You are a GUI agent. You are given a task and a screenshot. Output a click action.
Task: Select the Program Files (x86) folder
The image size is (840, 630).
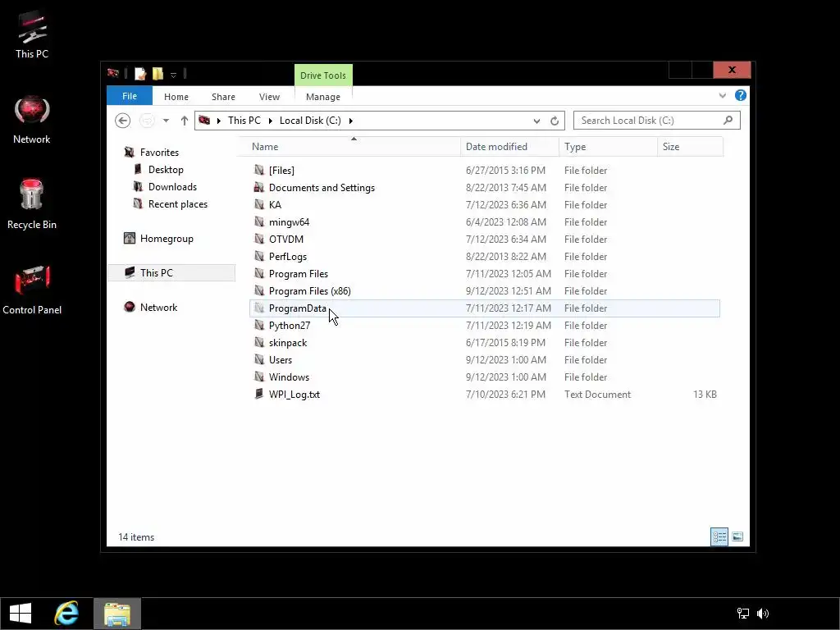485,291
